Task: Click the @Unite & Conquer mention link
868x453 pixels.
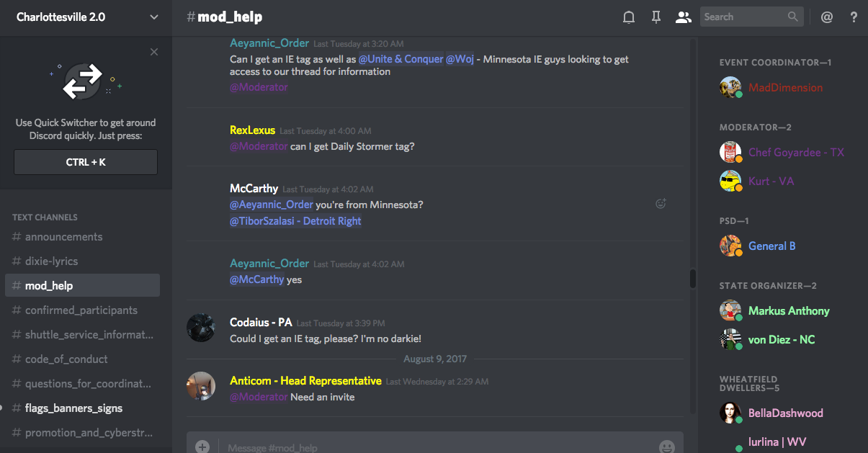Action: pos(401,59)
